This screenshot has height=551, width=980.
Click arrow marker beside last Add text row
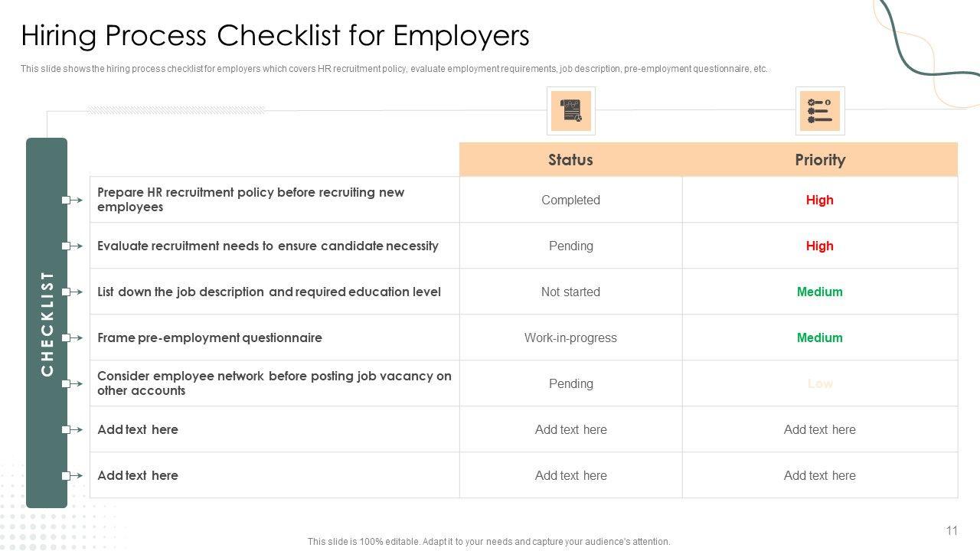(x=72, y=476)
